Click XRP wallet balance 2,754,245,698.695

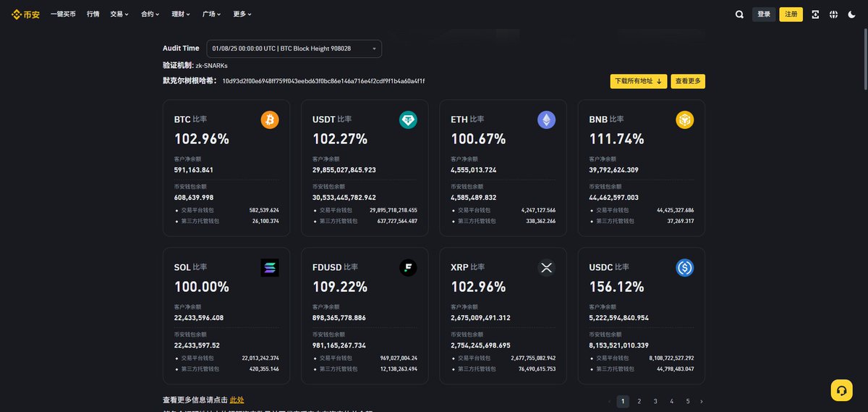(480, 345)
